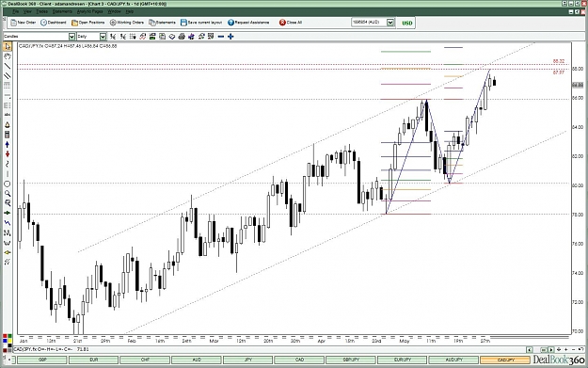Expand the Daily timeframe dropdown
This screenshot has width=588, height=368.
pyautogui.click(x=103, y=37)
